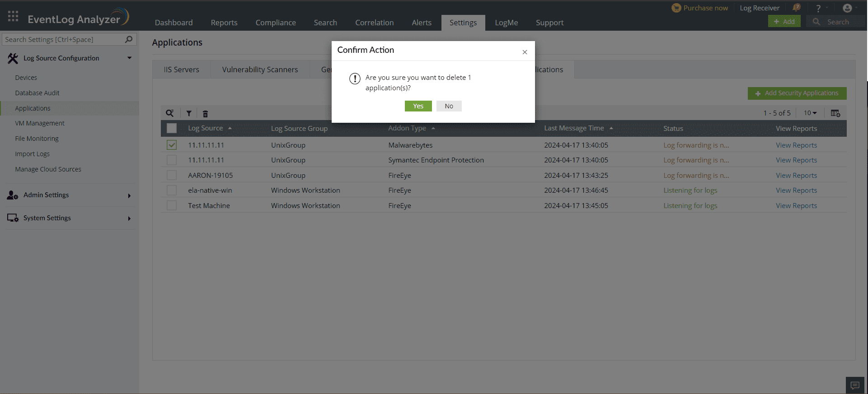Open Manage Cloud Sources in the sidebar

tap(48, 169)
